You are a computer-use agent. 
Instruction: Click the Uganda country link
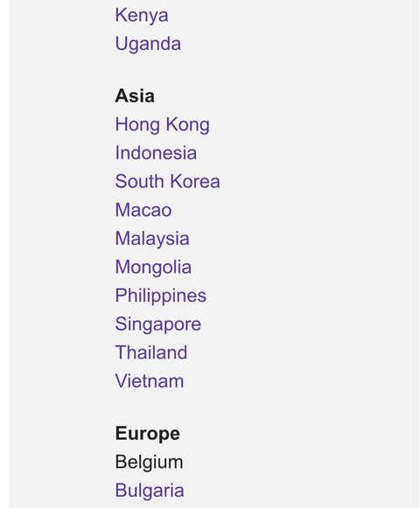(148, 44)
